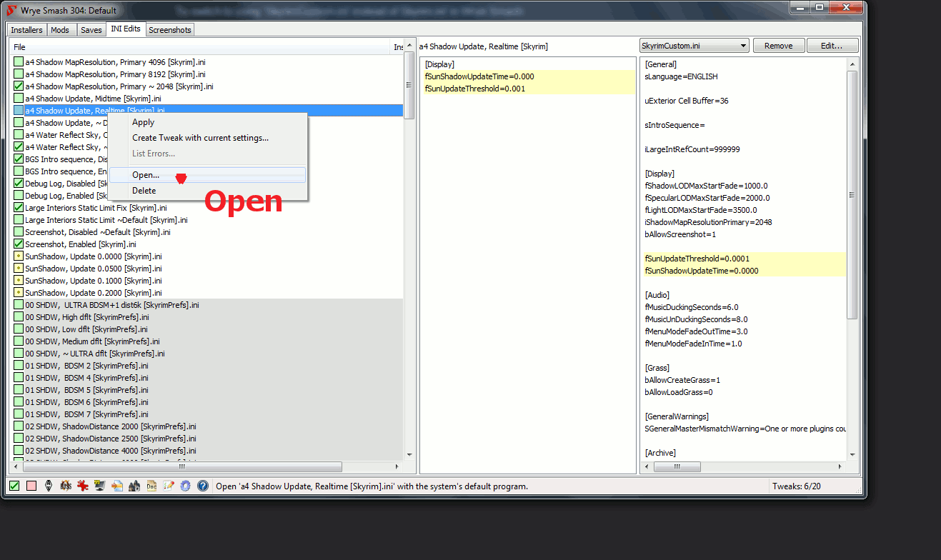Choose Delete in the context menu
The height and width of the screenshot is (560, 941).
207,191
